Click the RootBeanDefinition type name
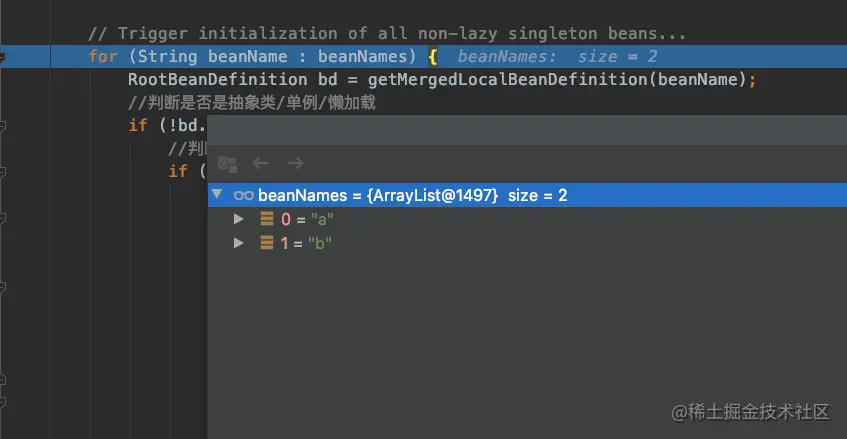The image size is (847, 439). (218, 80)
